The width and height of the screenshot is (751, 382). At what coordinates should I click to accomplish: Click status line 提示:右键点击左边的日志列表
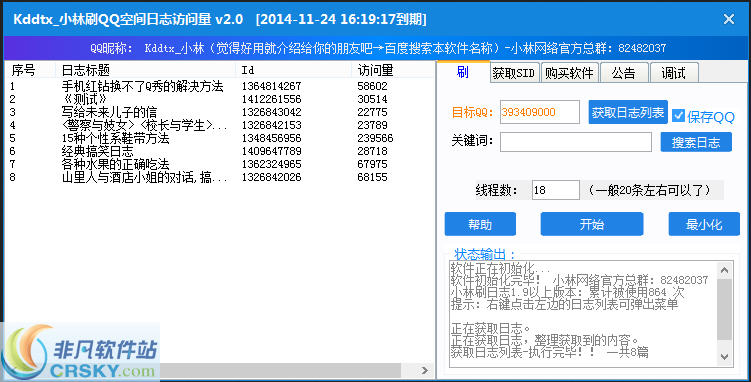click(564, 304)
